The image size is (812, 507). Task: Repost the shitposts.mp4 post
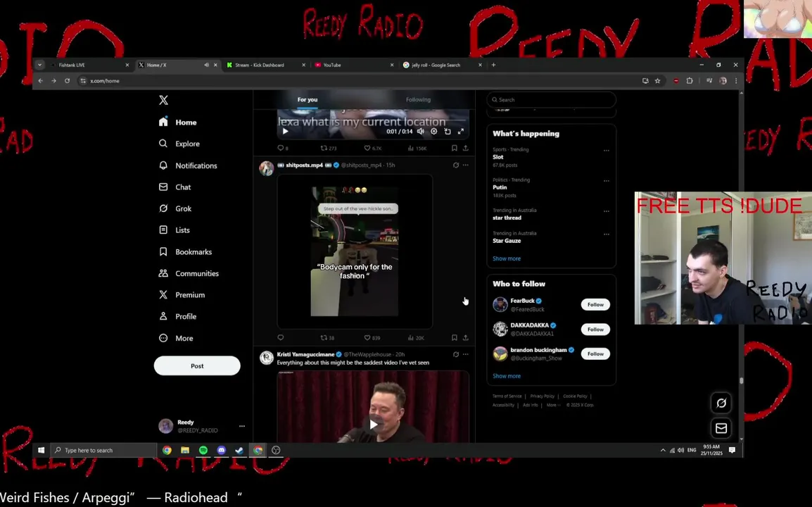[327, 337]
